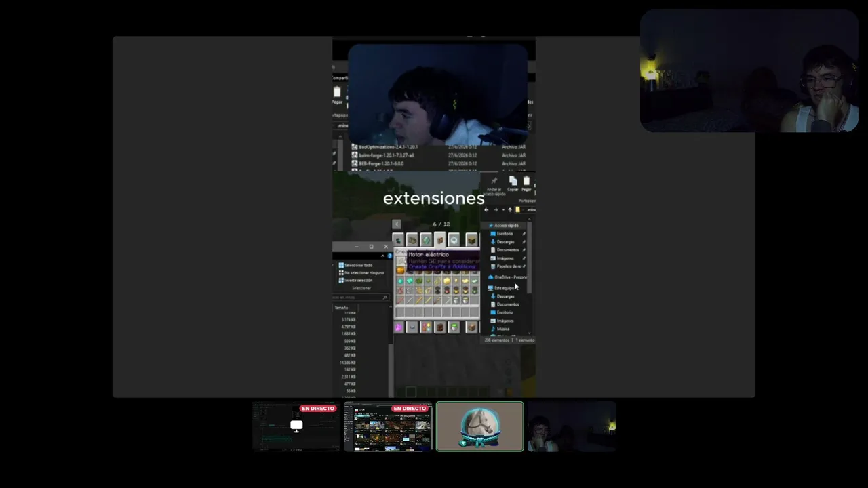This screenshot has height=488, width=868.
Task: Select the highlighted Minecraft creative tab
Action: pos(440,239)
